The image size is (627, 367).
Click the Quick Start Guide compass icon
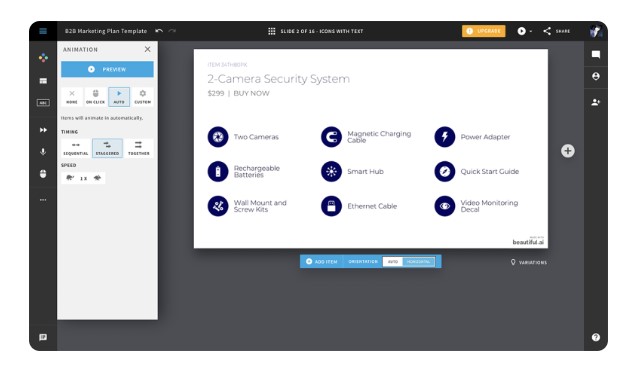[x=445, y=172]
